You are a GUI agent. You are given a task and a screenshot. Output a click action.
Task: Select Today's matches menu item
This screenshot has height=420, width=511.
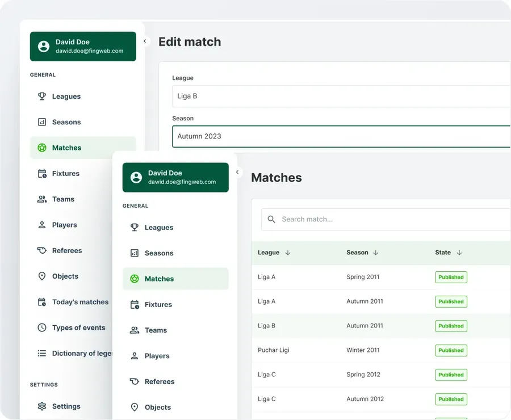(81, 302)
